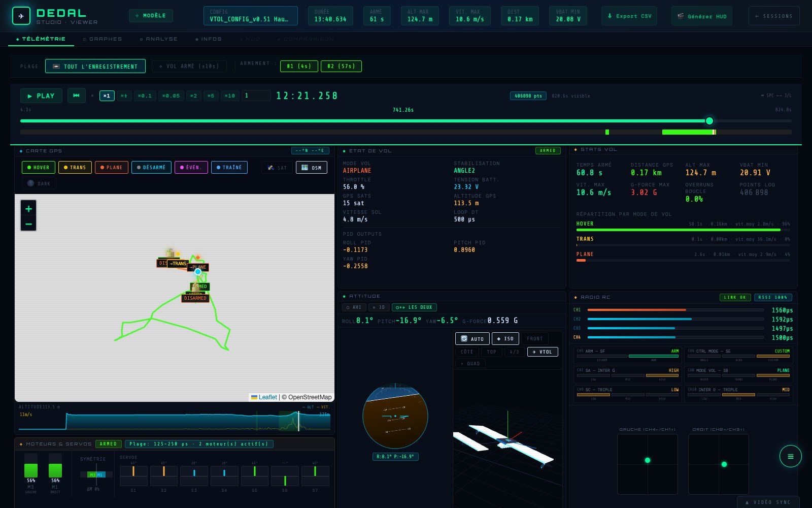Jump to arming #1 (4s)
The width and height of the screenshot is (812, 508).
(299, 66)
